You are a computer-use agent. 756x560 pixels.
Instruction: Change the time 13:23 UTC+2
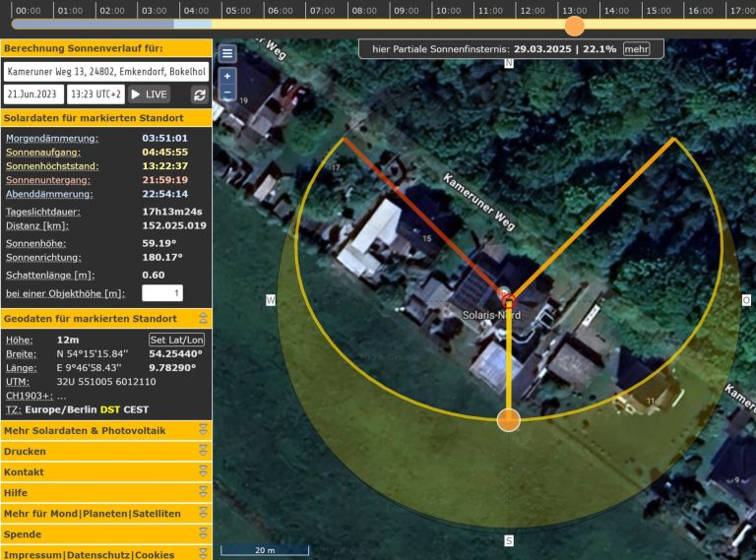95,93
